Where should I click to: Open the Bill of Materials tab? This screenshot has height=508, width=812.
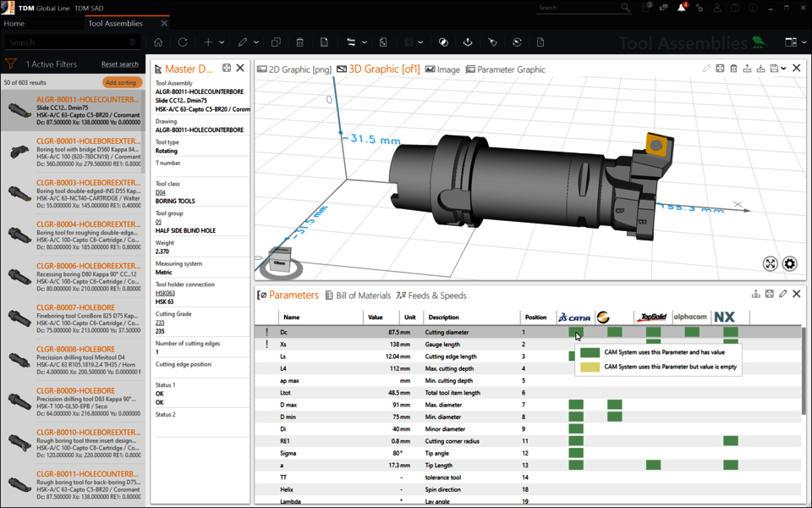(358, 295)
